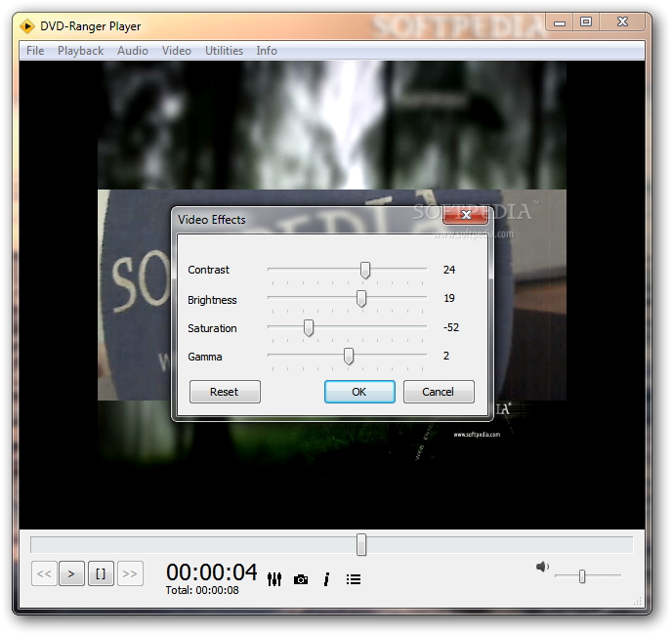Fast forward with the >> button
This screenshot has height=635, width=672.
tap(130, 573)
